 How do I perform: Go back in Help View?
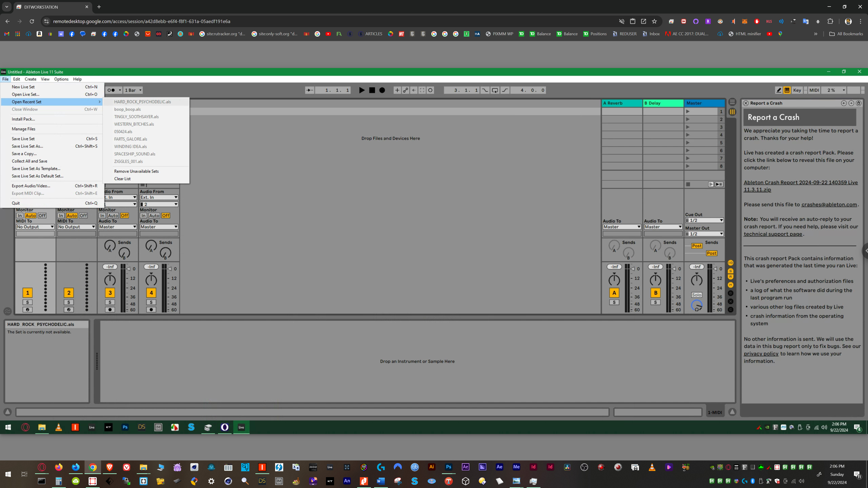click(844, 103)
